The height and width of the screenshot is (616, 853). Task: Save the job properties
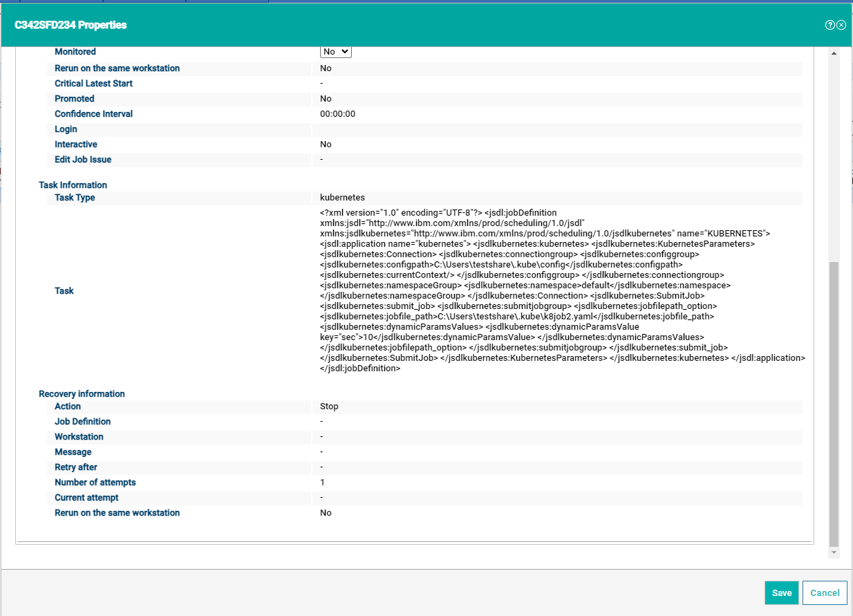click(781, 592)
